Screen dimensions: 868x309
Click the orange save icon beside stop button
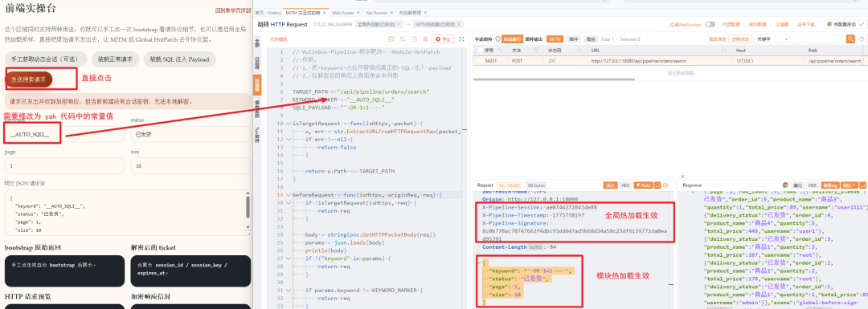tap(426, 39)
